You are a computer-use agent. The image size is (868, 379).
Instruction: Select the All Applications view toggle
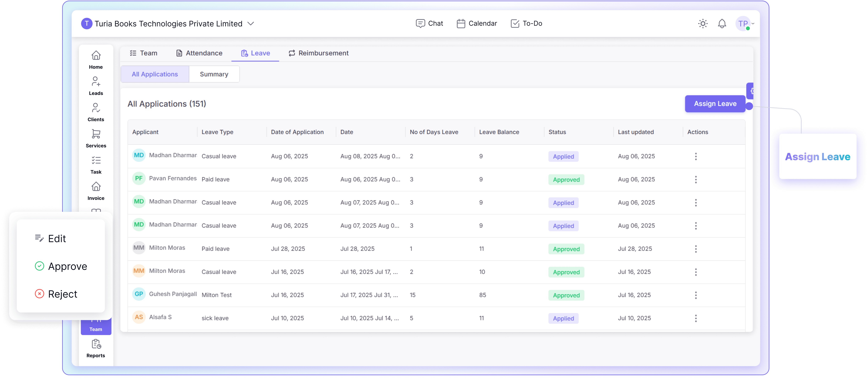coord(155,74)
